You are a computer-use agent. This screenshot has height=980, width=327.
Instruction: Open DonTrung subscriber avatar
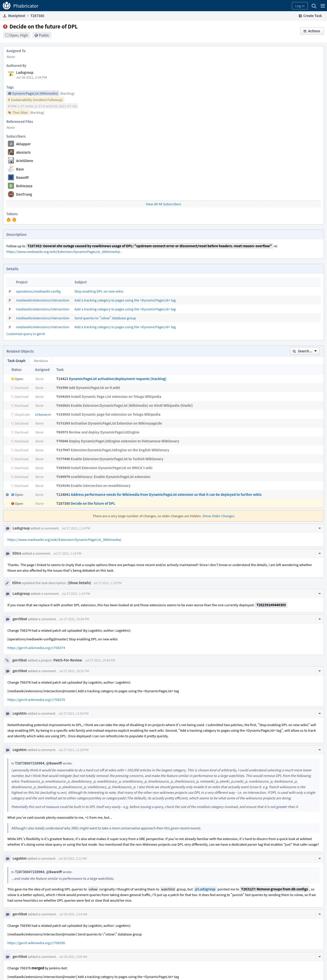point(11,194)
